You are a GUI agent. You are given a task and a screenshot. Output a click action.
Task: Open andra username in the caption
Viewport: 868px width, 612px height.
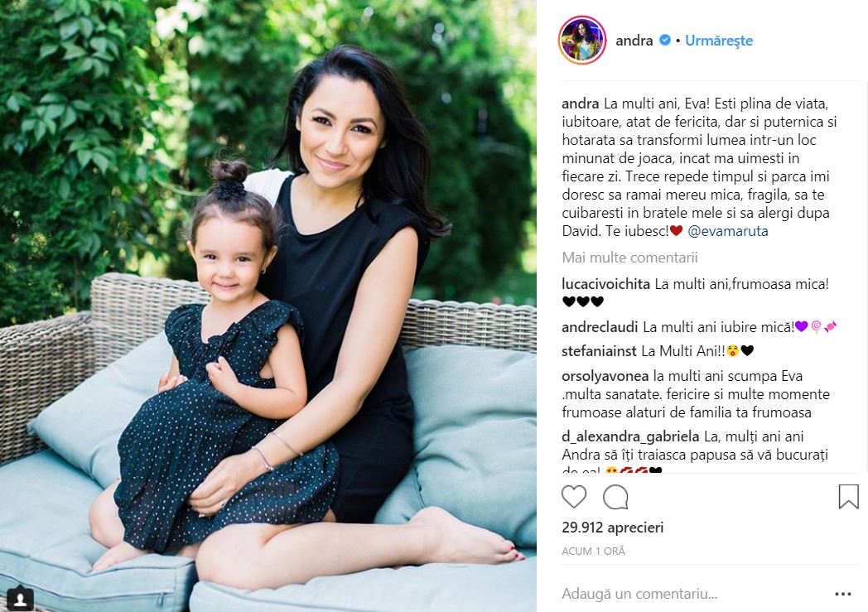click(x=580, y=104)
